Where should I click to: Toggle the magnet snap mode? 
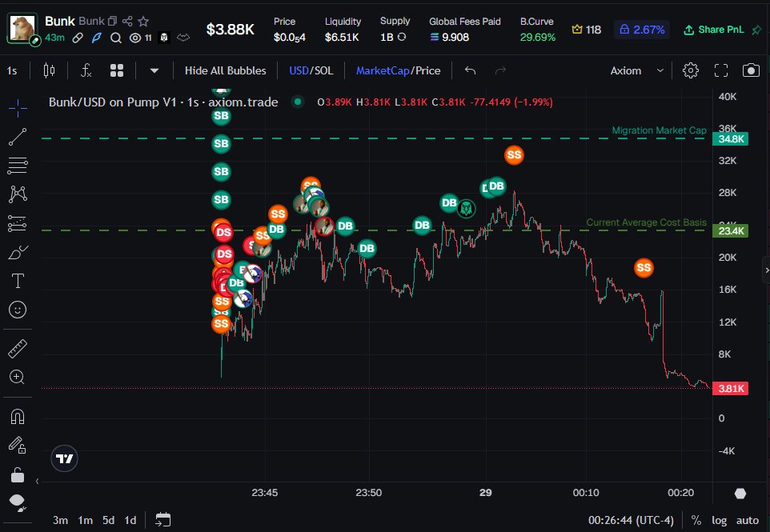(18, 417)
